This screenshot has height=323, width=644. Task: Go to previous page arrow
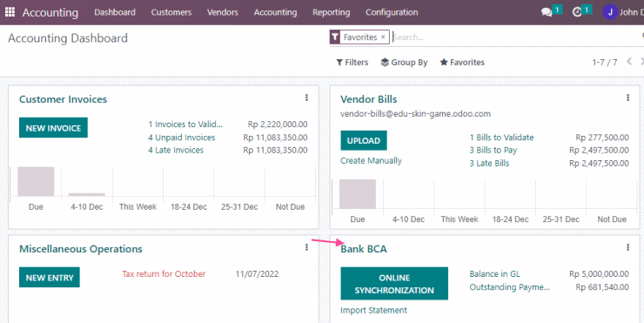(x=629, y=62)
